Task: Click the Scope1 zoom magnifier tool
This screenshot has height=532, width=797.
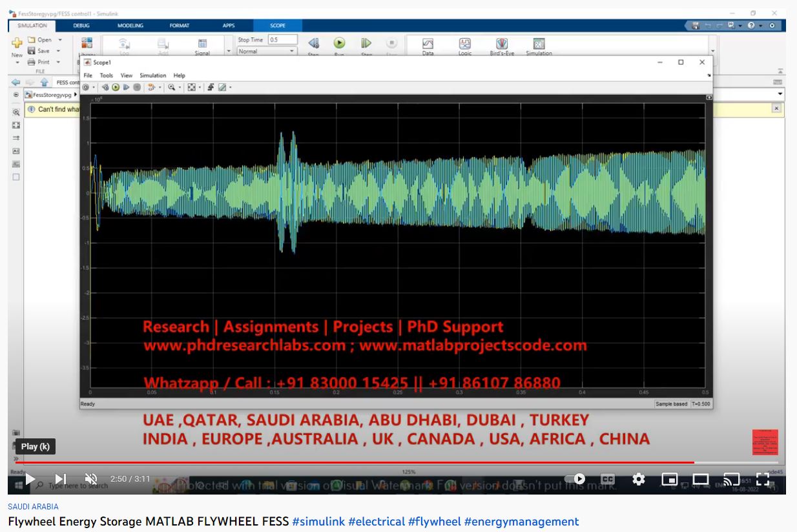Action: pos(171,87)
